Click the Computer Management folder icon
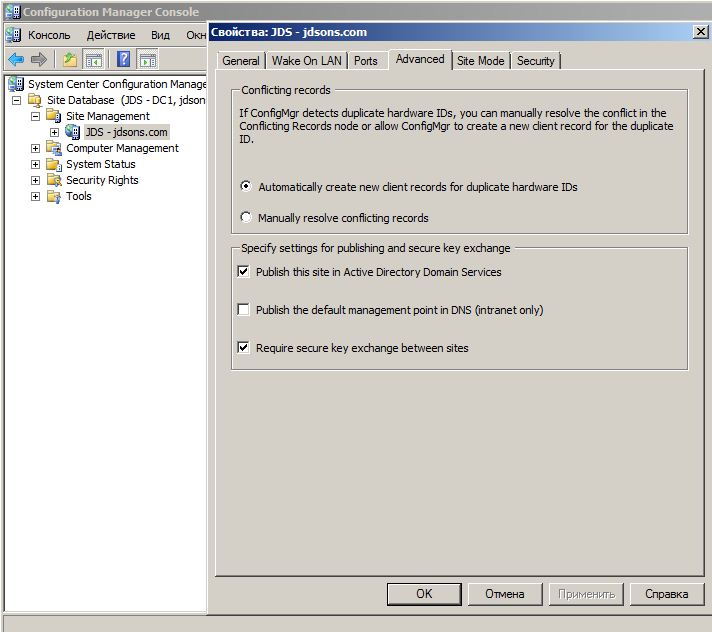The width and height of the screenshot is (712, 632). pos(54,148)
